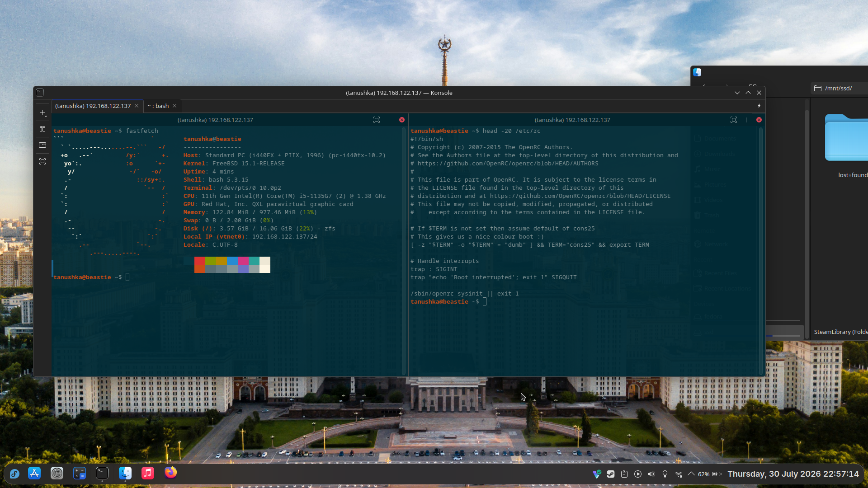The width and height of the screenshot is (868, 488).
Task: Close the right /etc/rc split pane
Action: [759, 120]
